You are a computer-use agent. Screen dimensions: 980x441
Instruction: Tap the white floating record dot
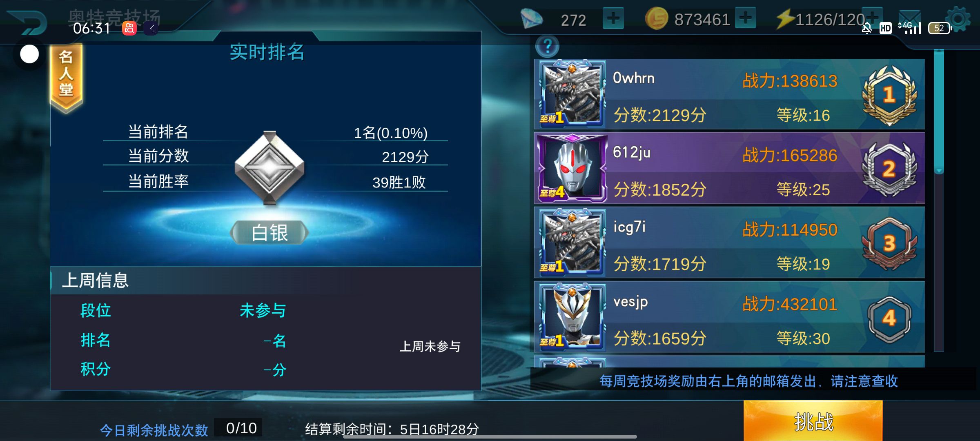coord(29,54)
